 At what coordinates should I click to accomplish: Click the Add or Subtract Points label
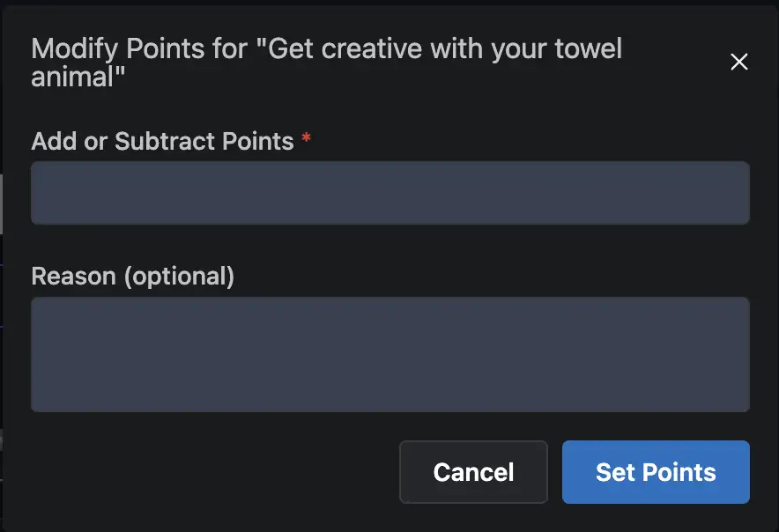162,141
